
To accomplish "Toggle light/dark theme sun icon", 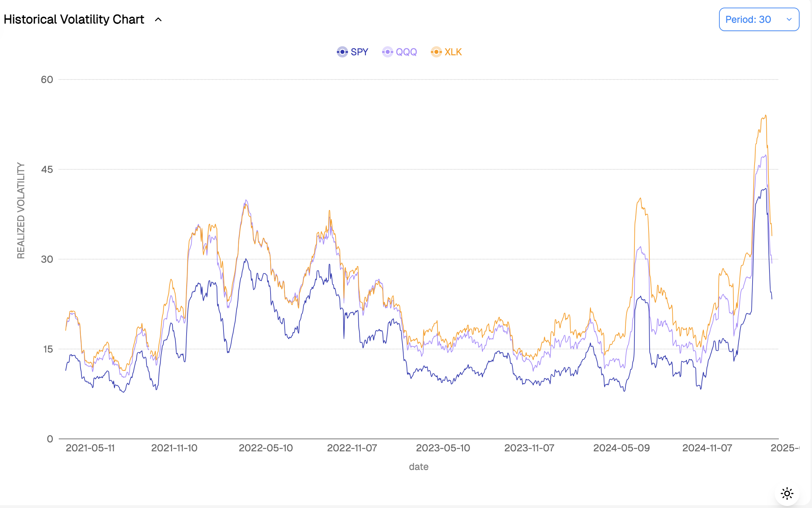I will (787, 493).
